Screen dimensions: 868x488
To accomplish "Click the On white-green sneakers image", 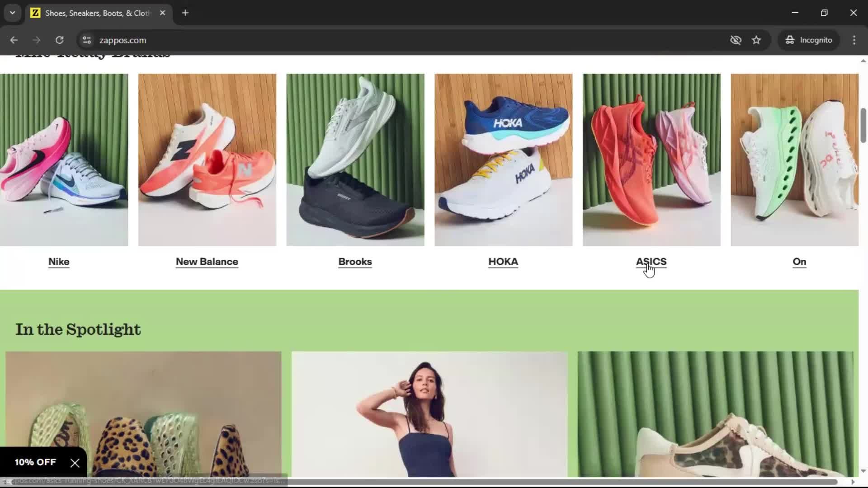I will (794, 160).
